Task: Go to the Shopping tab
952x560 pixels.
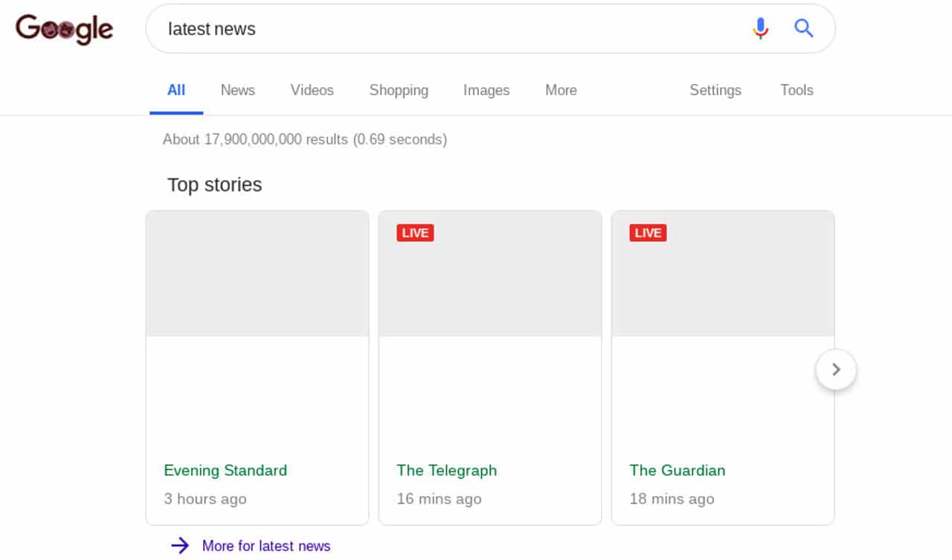Action: tap(399, 90)
